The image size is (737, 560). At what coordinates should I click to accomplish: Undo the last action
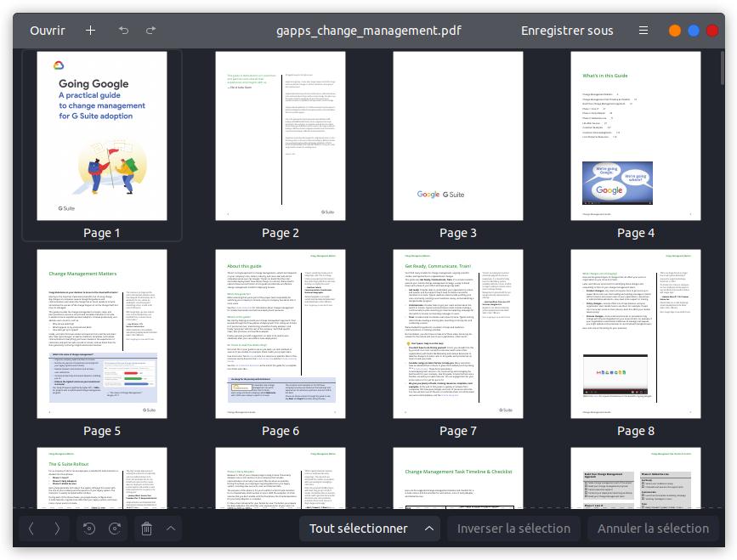coord(123,31)
